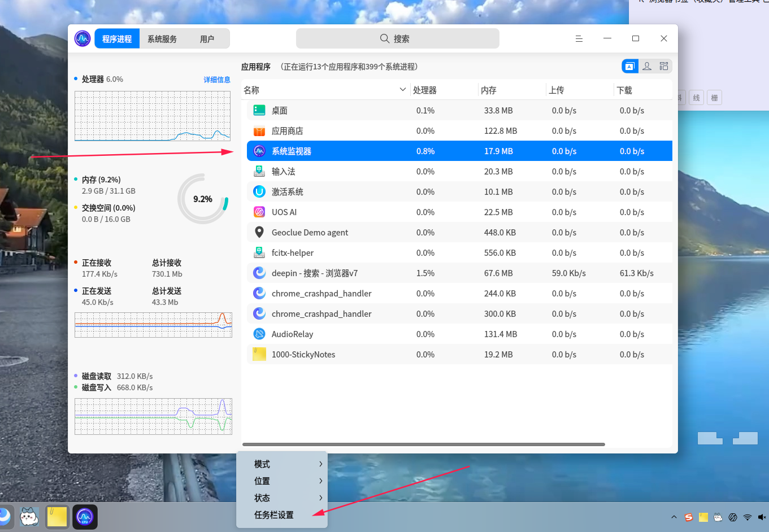Click the System Monitor logo icon

point(82,38)
